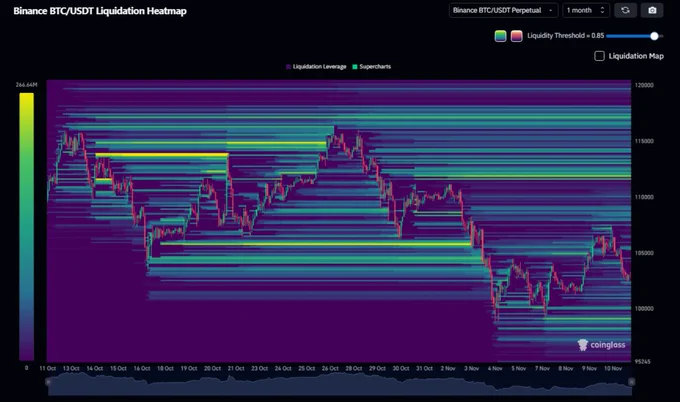
Task: Enable the Liquidation Map checkbox
Action: click(599, 56)
